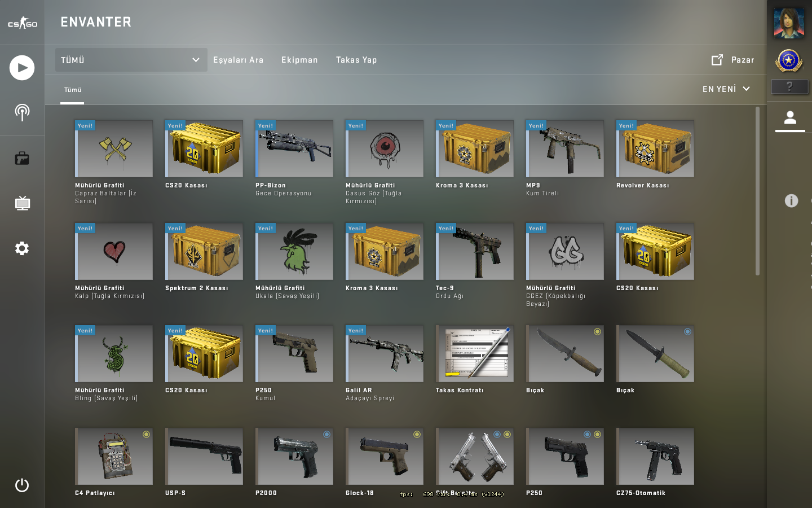Click the Gece Operasyonu skin name text

coord(284,193)
